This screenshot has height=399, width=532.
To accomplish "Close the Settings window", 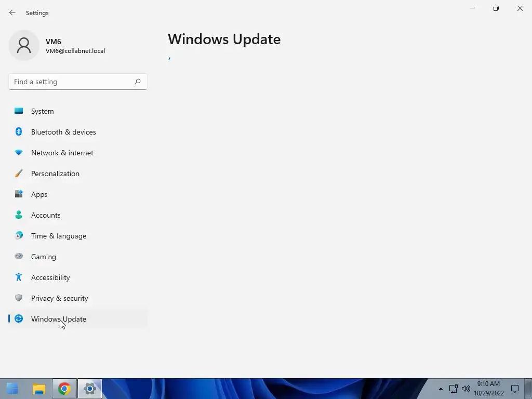I will tap(520, 8).
